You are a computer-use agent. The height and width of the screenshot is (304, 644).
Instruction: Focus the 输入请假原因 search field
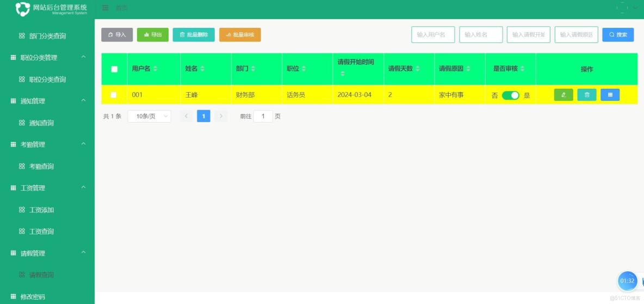point(576,35)
